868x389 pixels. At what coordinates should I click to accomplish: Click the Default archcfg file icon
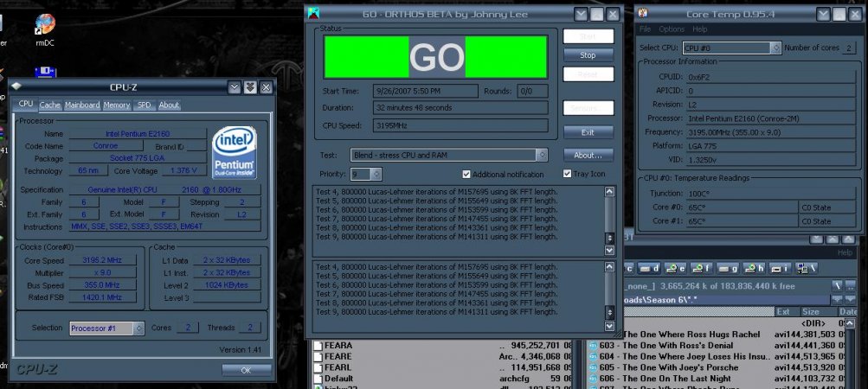coord(318,379)
